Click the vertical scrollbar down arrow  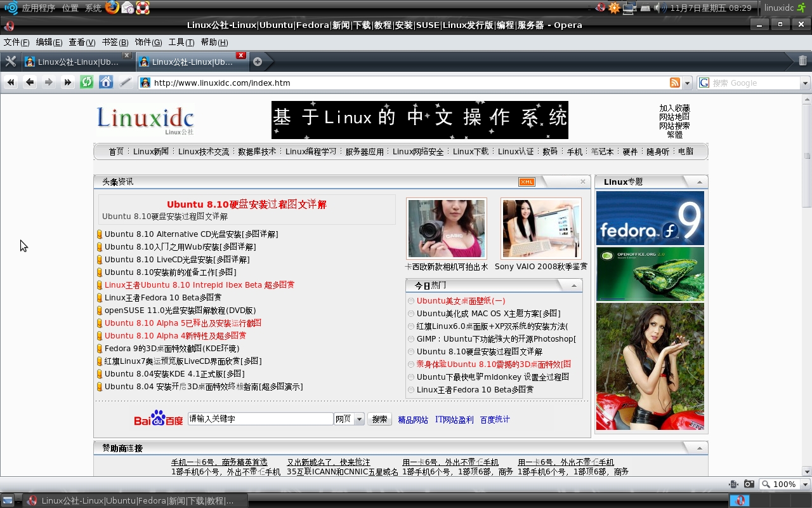pos(807,472)
